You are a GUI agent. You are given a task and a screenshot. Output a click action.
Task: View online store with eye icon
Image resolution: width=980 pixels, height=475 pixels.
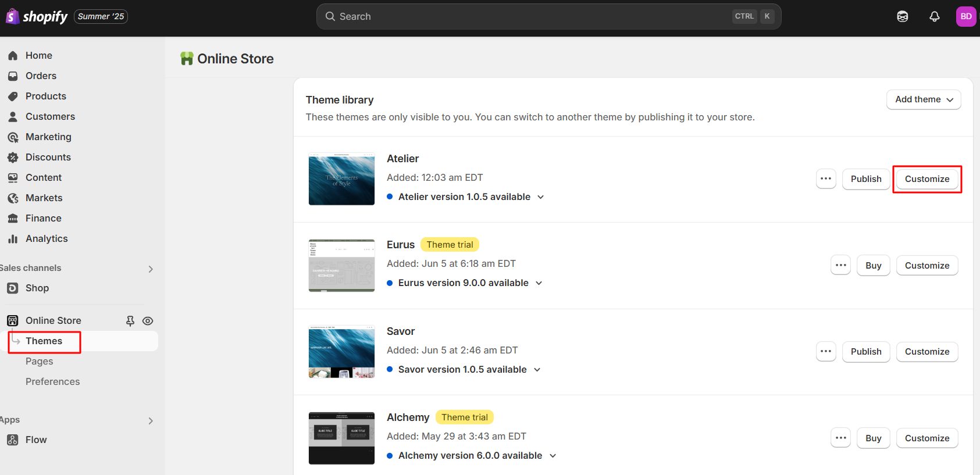pos(148,321)
